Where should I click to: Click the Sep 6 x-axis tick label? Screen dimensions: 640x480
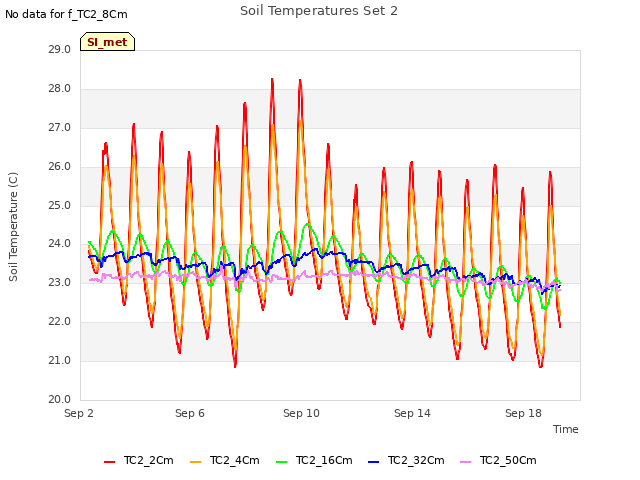190,413
